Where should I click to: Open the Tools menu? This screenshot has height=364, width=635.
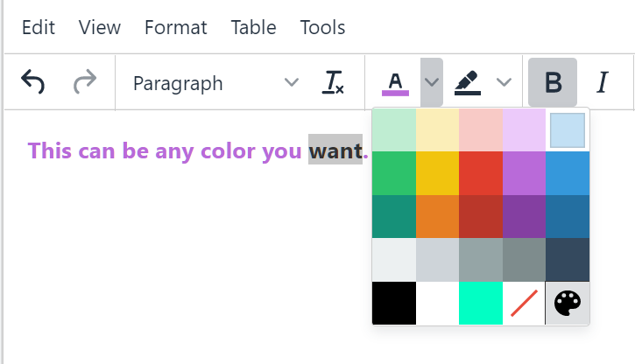(322, 27)
